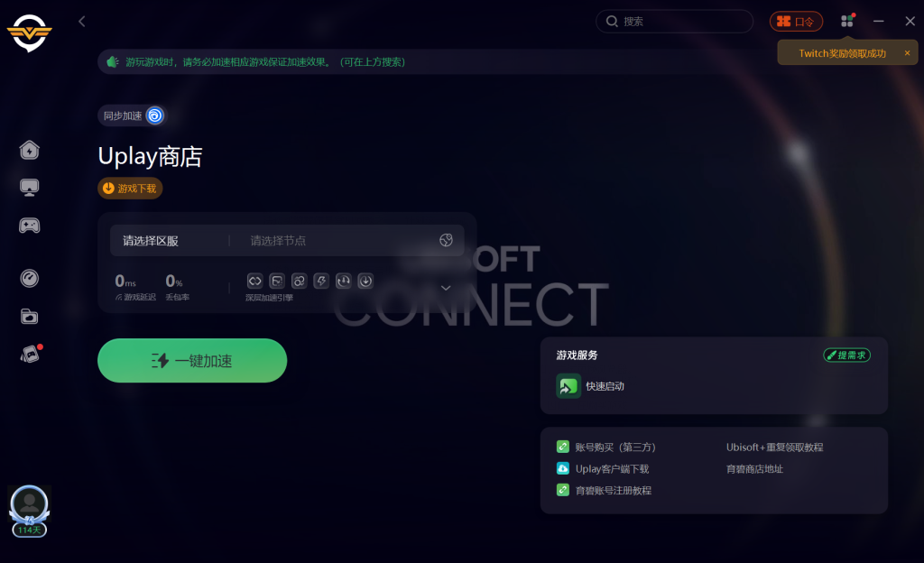Click the 游戏下载 game download tag
Screen dimensions: 924x563
[130, 189]
